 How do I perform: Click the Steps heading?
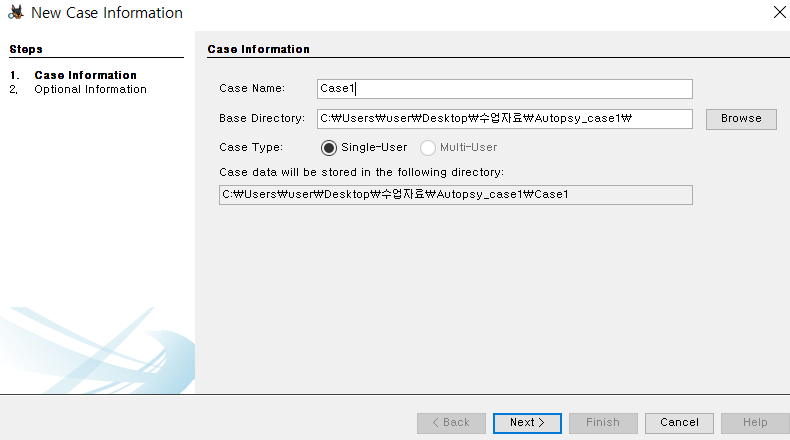[26, 49]
